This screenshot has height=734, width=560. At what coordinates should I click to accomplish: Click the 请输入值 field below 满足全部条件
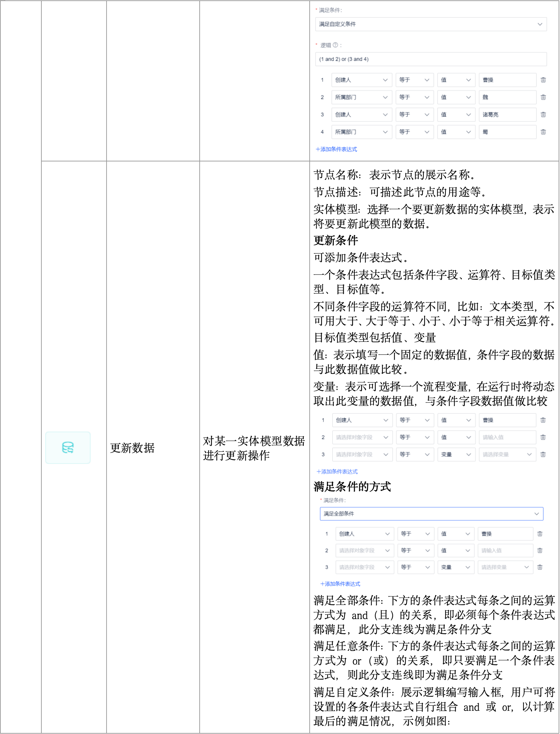tap(505, 550)
